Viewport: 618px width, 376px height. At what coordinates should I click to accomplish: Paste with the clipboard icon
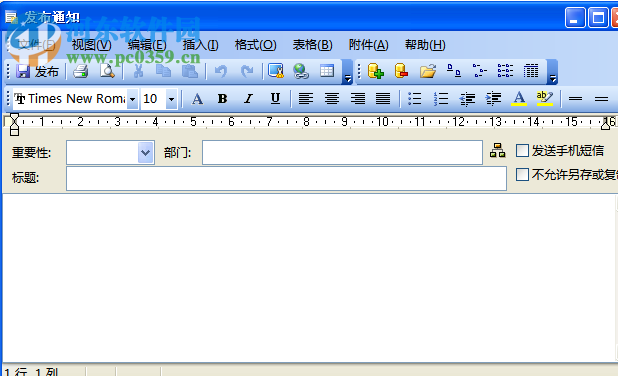click(190, 71)
